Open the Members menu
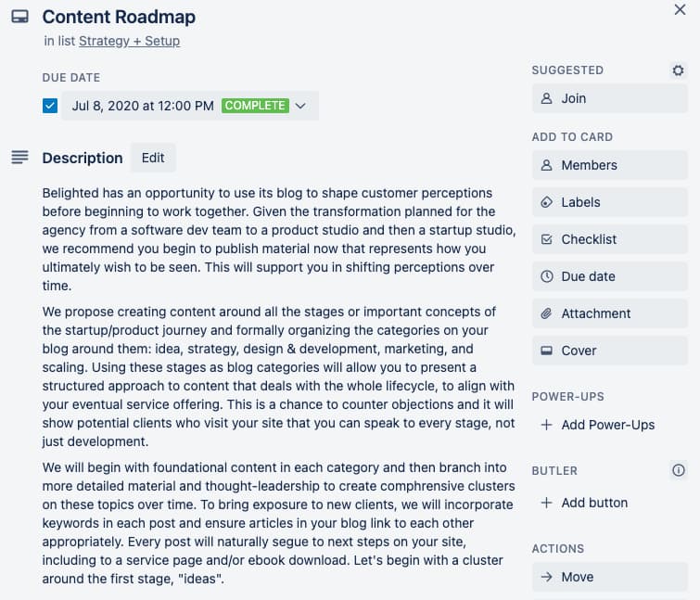This screenshot has width=700, height=600. 608,165
